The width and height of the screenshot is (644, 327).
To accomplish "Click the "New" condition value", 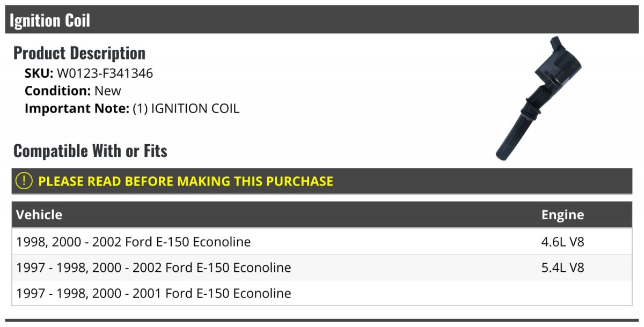I will point(108,91).
